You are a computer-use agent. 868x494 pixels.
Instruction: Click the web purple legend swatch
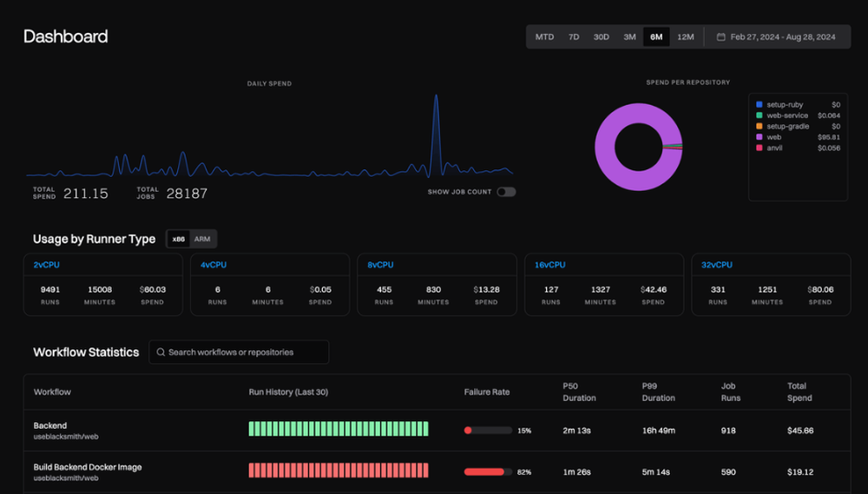[759, 137]
